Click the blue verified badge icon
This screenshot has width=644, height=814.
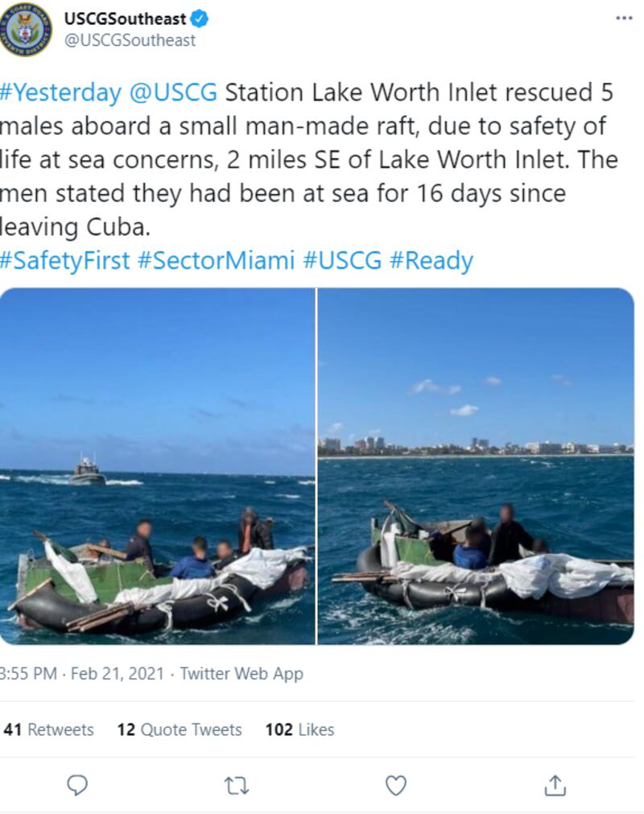tap(200, 19)
